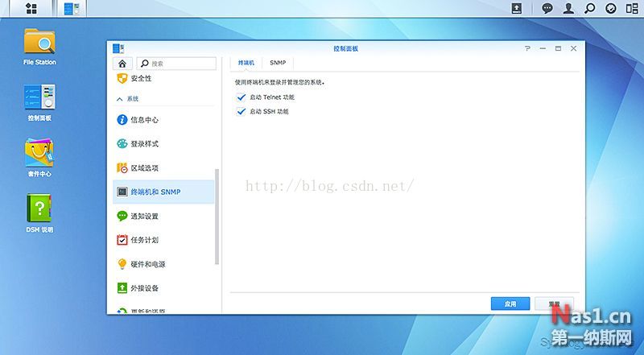Click the 应用 apply button
Image resolution: width=644 pixels, height=355 pixels.
tap(510, 303)
